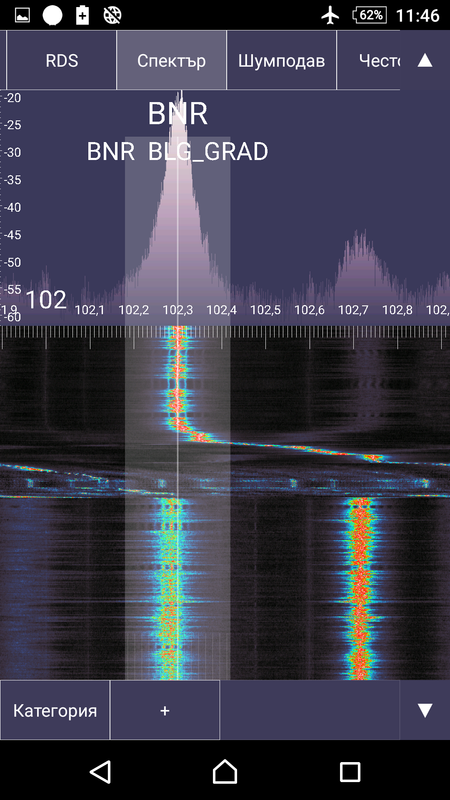Tap the 102,6 frequency label
Image resolution: width=450 pixels, height=800 pixels.
[x=309, y=309]
